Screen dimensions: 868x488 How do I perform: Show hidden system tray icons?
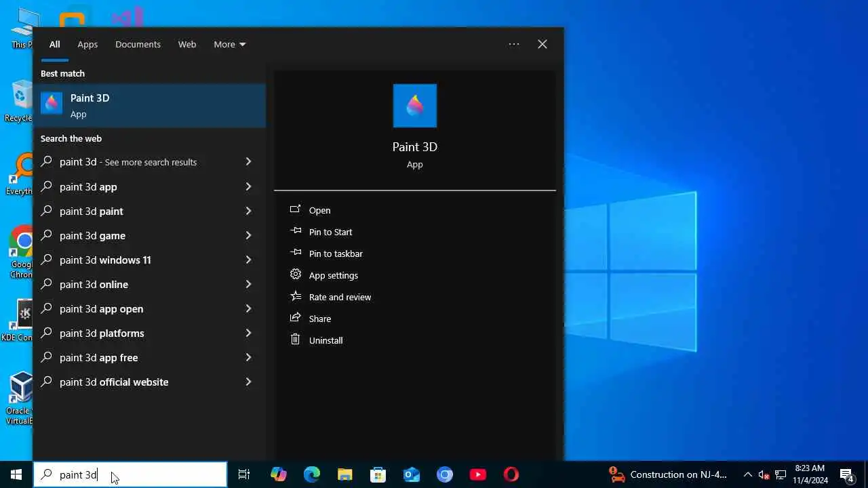click(x=748, y=474)
